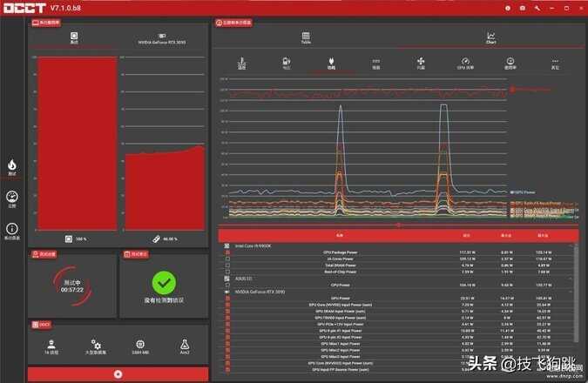Click the minimum value column header
The height and width of the screenshot is (383, 588).
tap(506, 235)
